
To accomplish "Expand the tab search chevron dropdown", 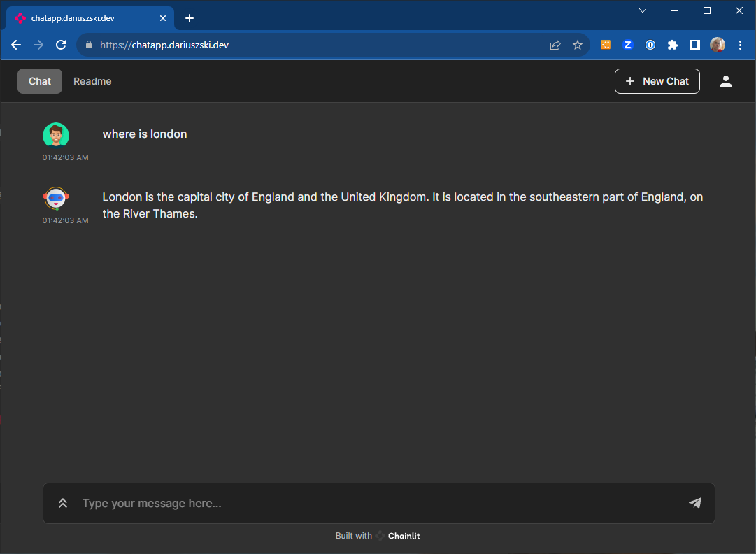I will pyautogui.click(x=643, y=10).
